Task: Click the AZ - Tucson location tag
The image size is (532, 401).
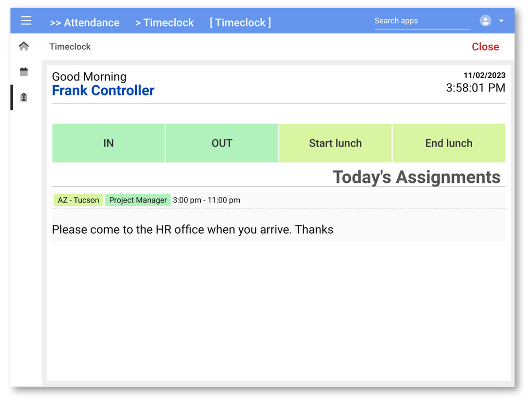Action: tap(79, 200)
